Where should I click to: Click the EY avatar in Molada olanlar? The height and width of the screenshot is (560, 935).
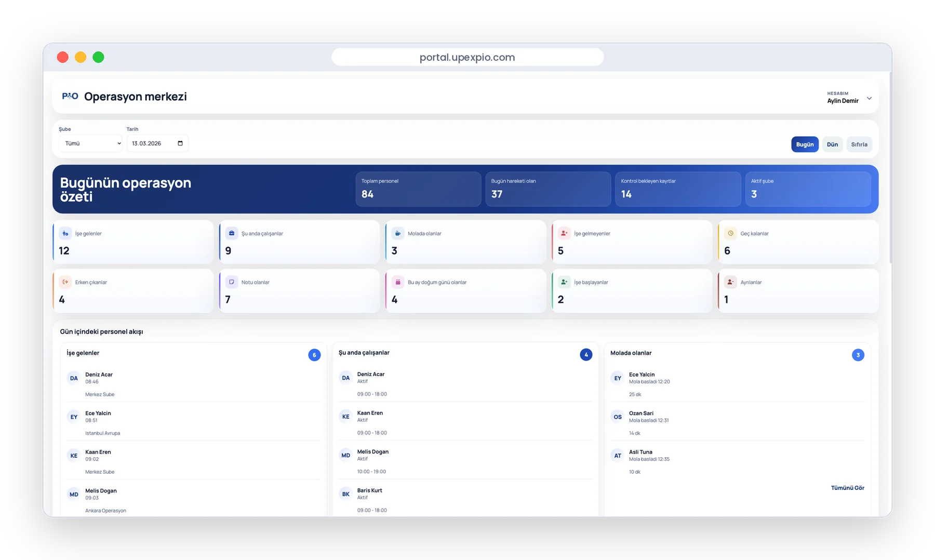tap(618, 378)
